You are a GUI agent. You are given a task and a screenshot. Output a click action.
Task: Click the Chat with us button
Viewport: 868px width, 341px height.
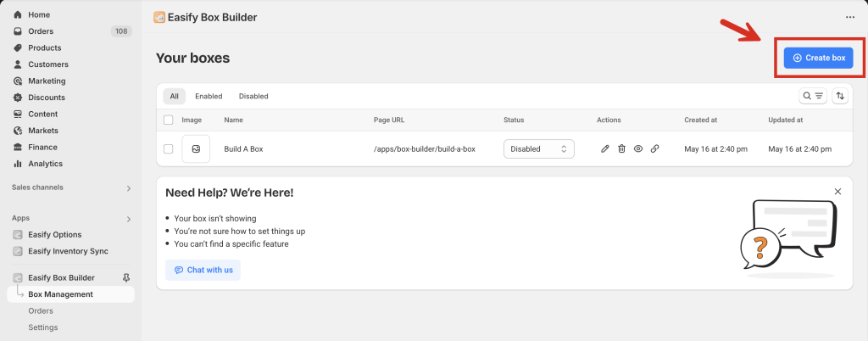tap(203, 270)
